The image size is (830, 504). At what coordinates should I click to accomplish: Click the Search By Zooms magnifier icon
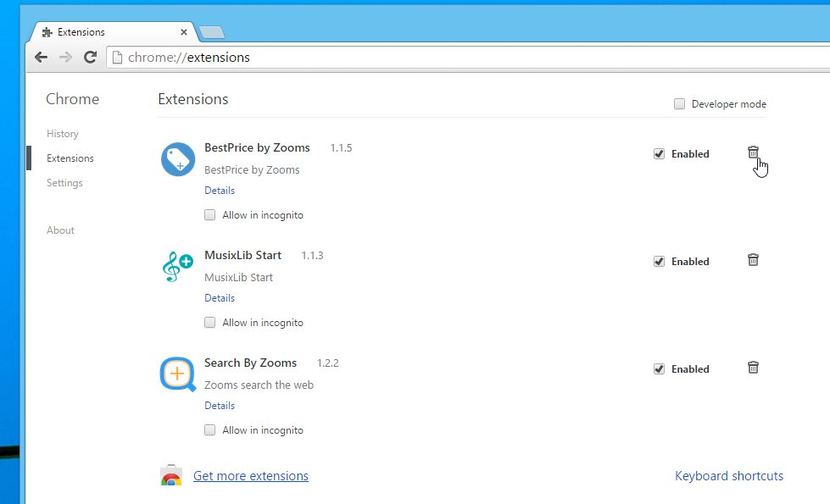coord(178,374)
